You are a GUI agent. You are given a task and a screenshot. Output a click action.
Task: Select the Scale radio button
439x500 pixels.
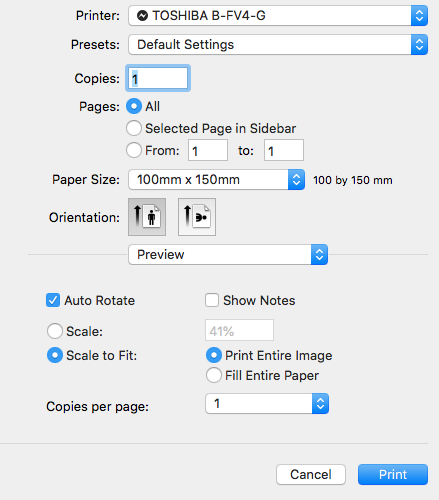click(55, 331)
